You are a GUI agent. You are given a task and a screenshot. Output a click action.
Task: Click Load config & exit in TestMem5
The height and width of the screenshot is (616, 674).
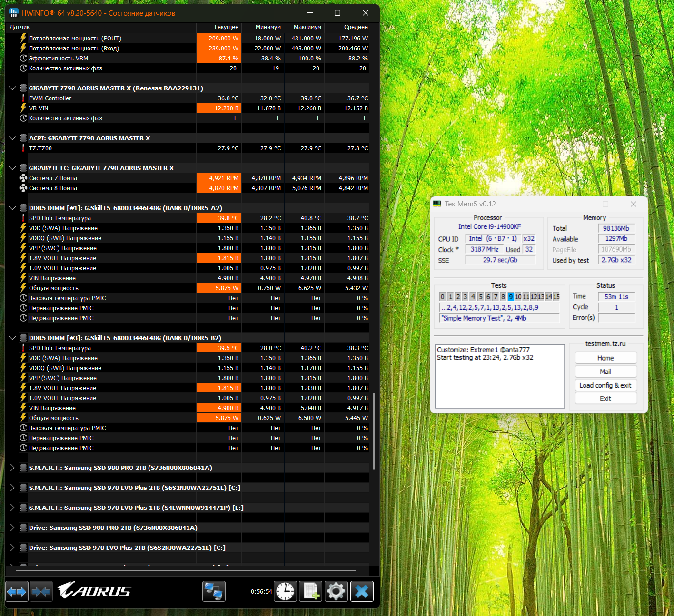[x=605, y=385]
